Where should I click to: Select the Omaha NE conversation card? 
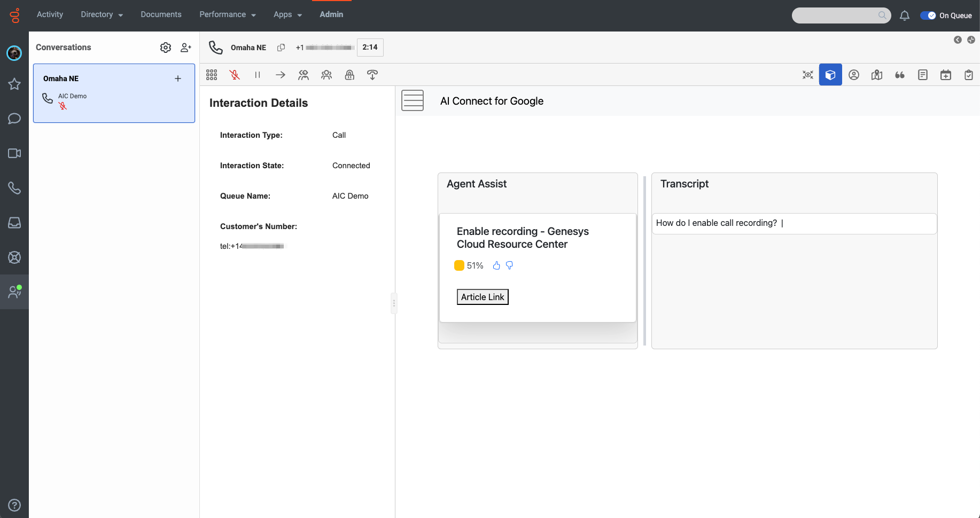[x=114, y=93]
